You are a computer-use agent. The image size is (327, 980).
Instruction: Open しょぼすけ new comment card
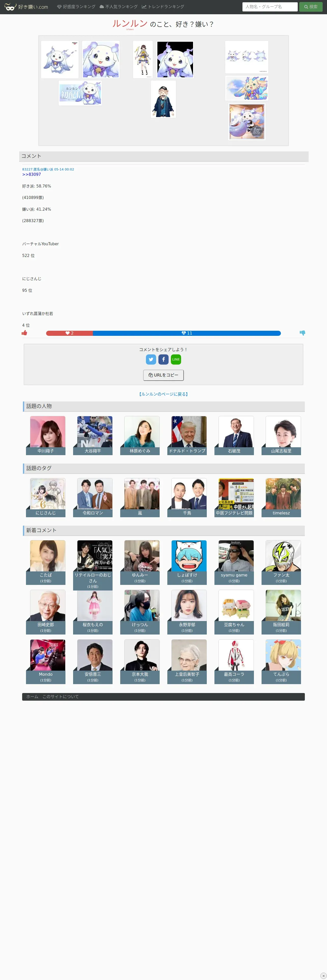187,562
